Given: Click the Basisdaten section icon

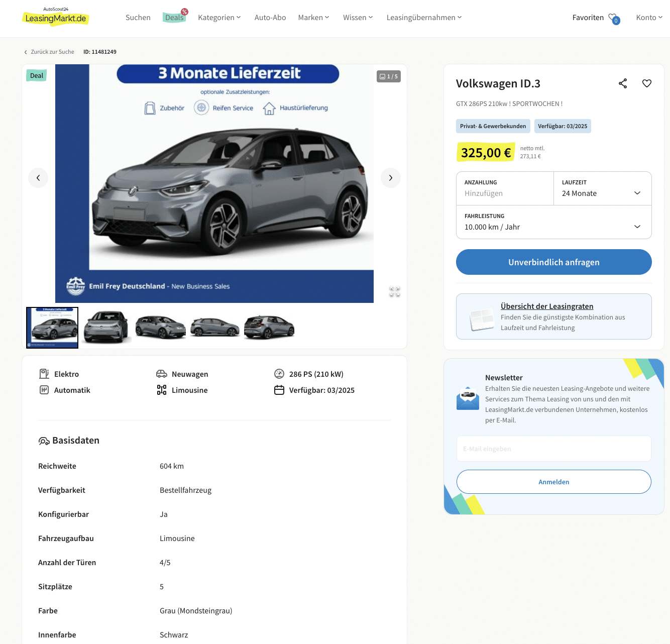Looking at the screenshot, I should point(44,441).
